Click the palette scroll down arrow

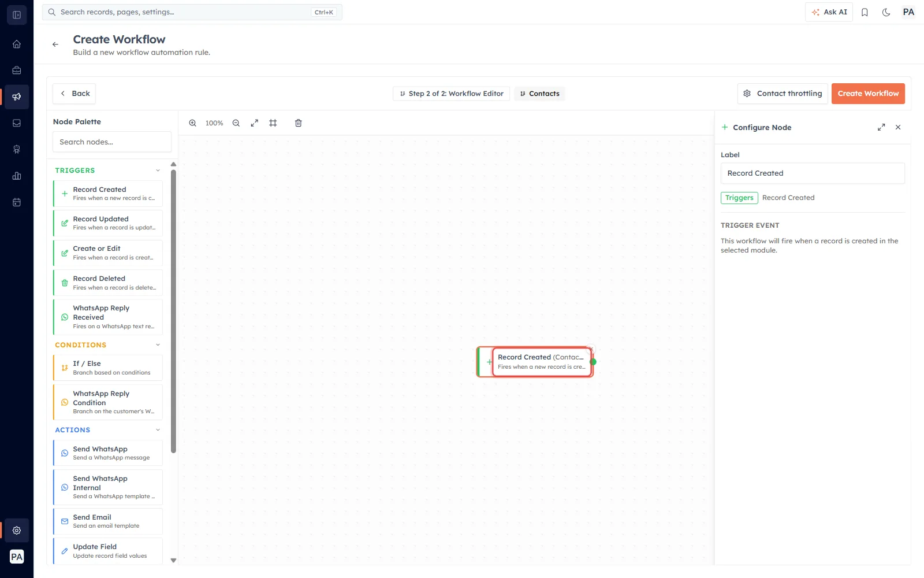pos(173,561)
